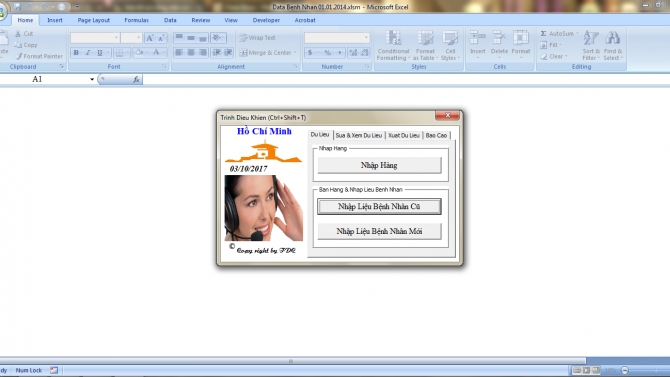This screenshot has width=670, height=377.
Task: Decrease font size with Shrink Font icon
Action: click(x=161, y=38)
